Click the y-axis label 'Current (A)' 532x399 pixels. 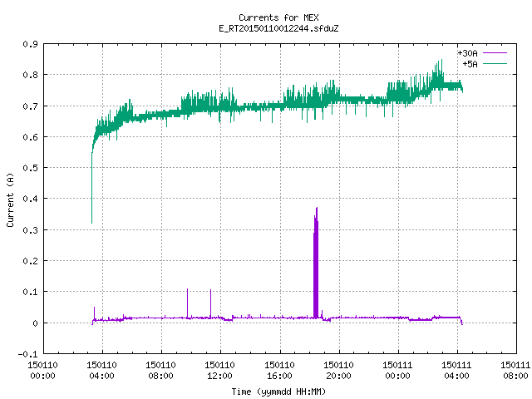10,200
